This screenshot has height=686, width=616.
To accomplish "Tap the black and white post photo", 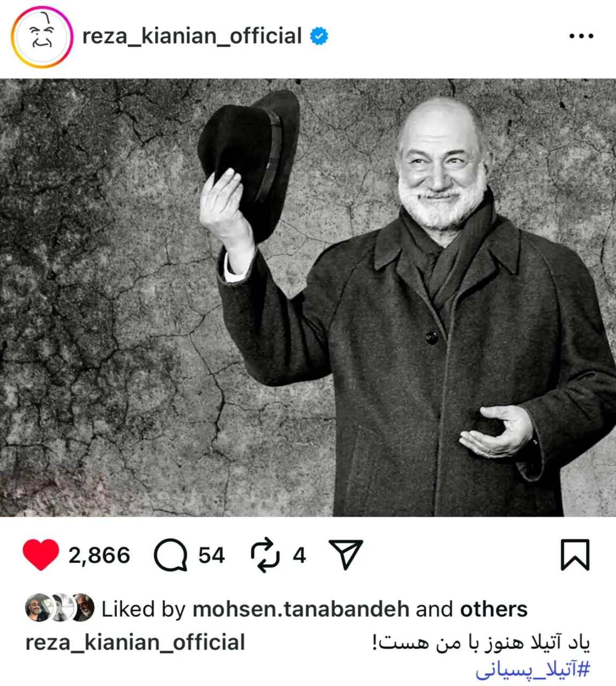I will pyautogui.click(x=308, y=297).
